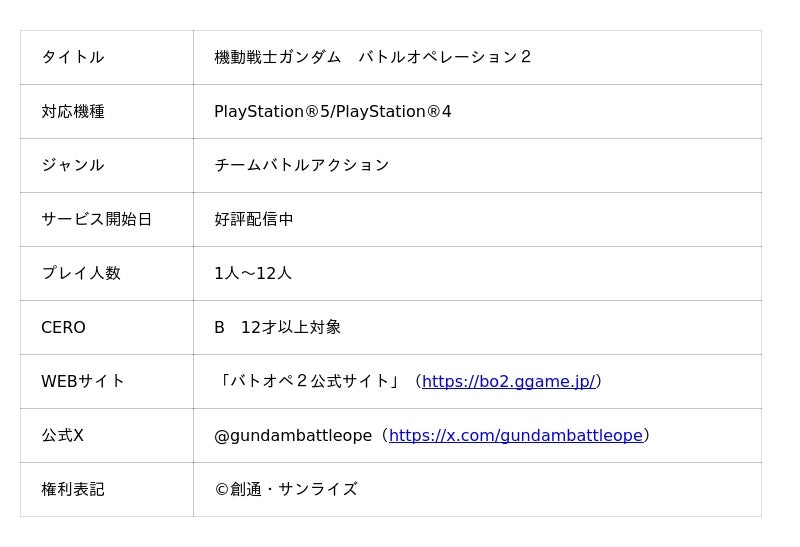Select the ©創通・サンライズ copyright text
This screenshot has height=547, width=800.
point(286,489)
